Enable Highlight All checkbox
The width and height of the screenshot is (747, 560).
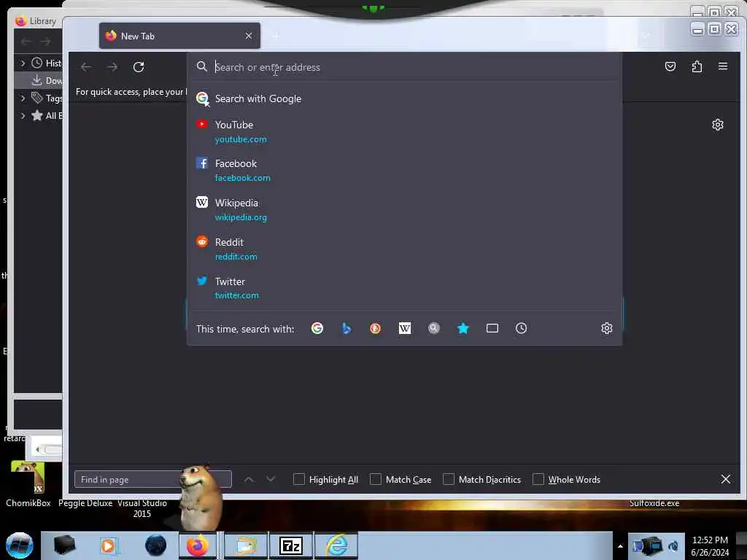(298, 479)
